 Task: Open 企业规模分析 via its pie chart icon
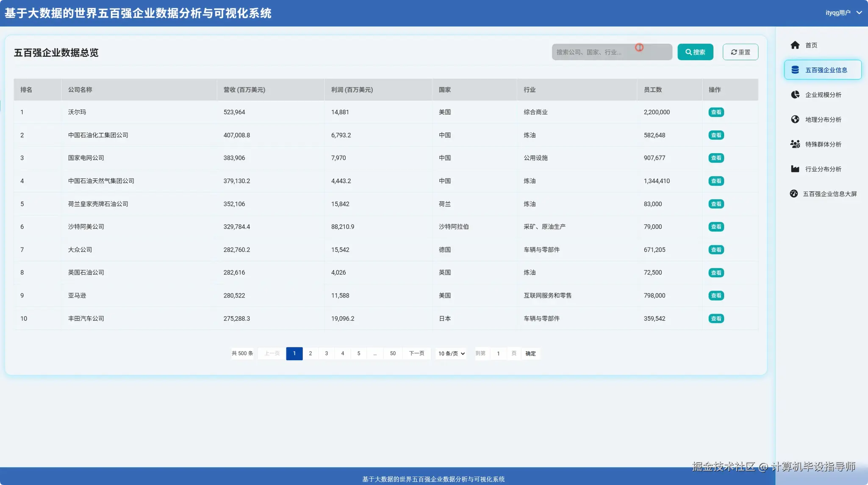tap(795, 94)
